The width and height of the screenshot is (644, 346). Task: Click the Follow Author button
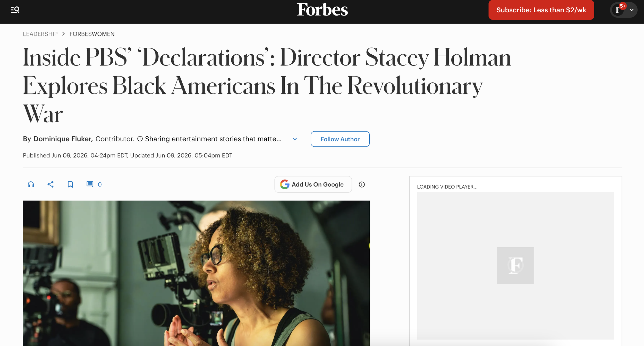[x=340, y=139]
